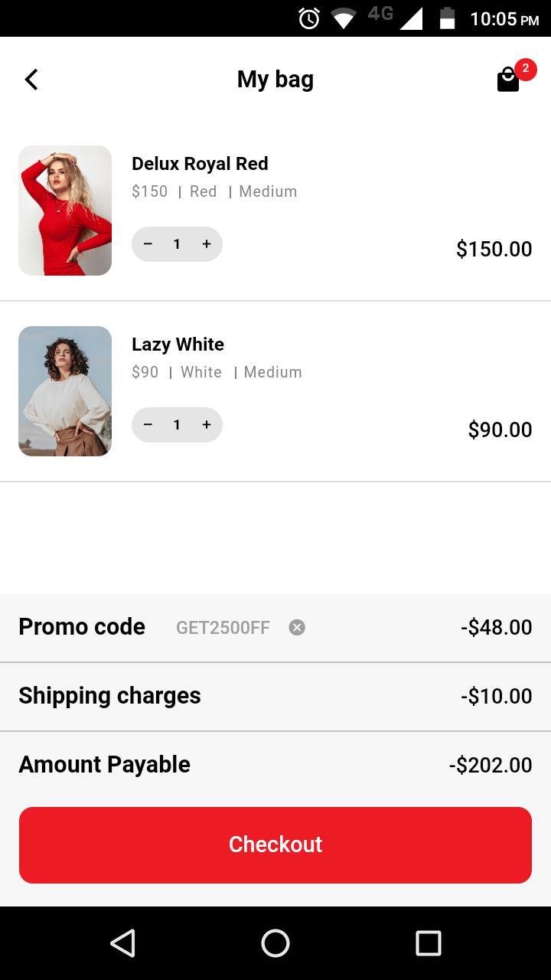Decrease quantity of Delux Royal Red
The width and height of the screenshot is (551, 980).
point(148,244)
